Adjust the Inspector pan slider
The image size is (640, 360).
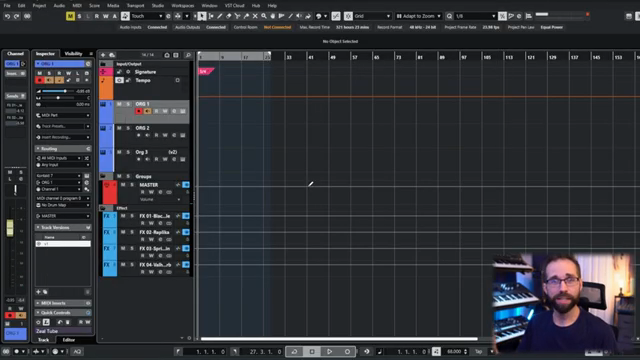(58, 98)
